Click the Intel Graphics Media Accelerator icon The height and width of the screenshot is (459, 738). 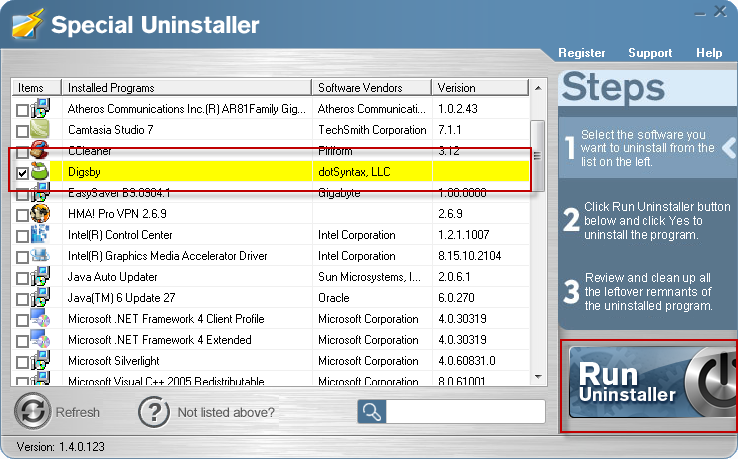tap(40, 255)
